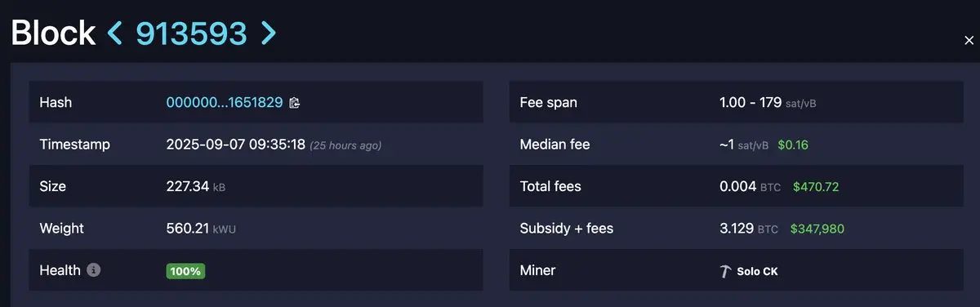Click the 3.129 BTC subsidy amount
Screen dimensions: 980x307
749,229
